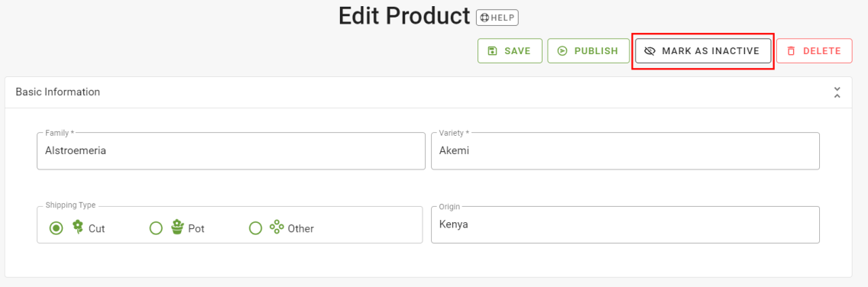Click the crossed-eye icon on Mark as Inactive
868x287 pixels.
650,51
